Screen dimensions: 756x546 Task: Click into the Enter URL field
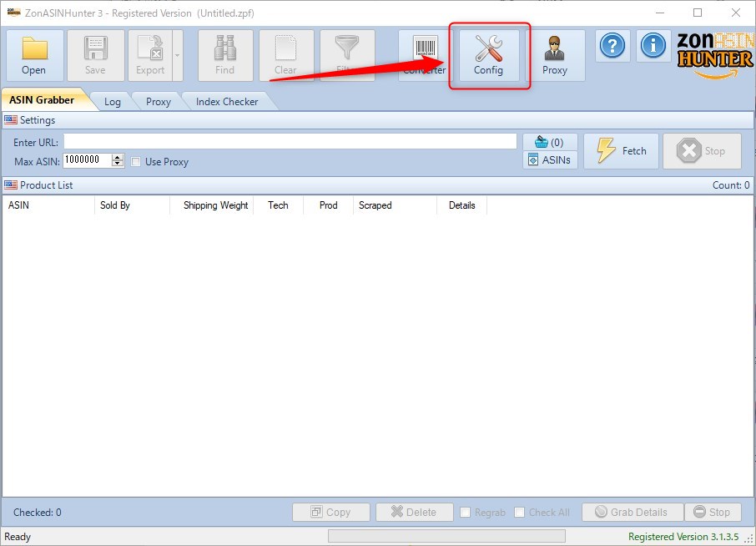click(x=290, y=141)
